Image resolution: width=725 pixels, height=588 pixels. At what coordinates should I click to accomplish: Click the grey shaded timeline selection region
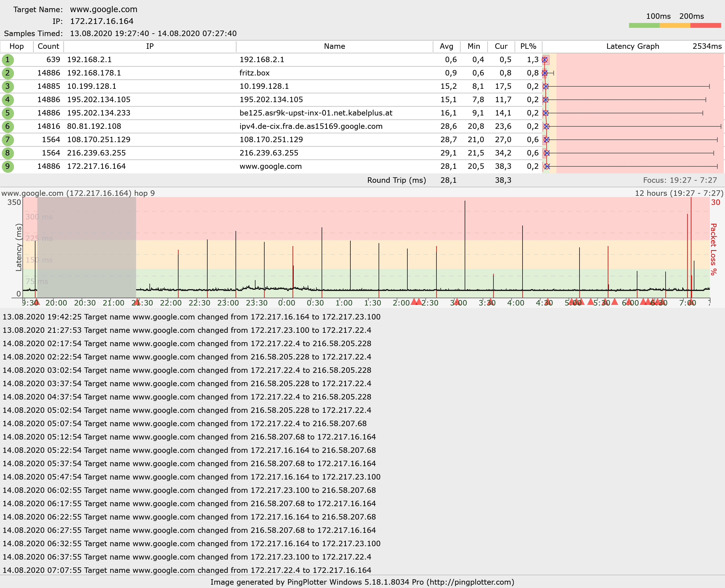(x=87, y=247)
